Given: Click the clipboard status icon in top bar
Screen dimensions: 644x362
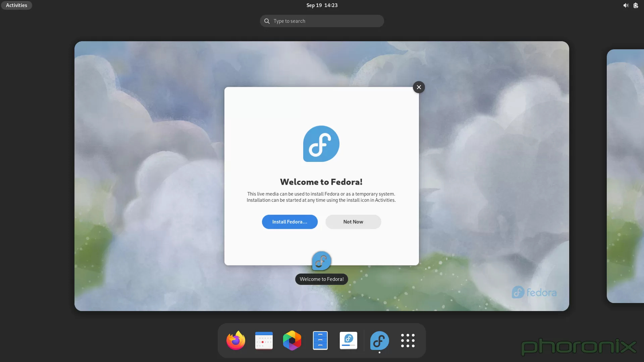Looking at the screenshot, I should tap(636, 5).
